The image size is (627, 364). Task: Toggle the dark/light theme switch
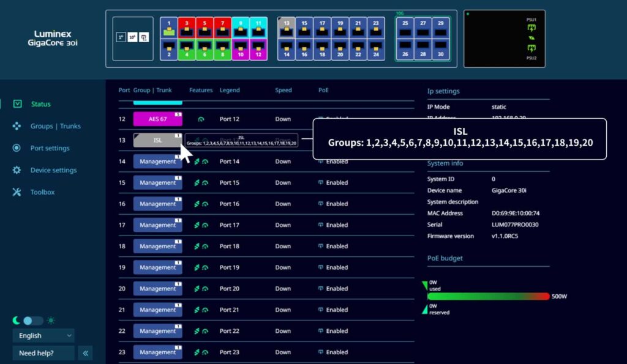[x=33, y=321]
